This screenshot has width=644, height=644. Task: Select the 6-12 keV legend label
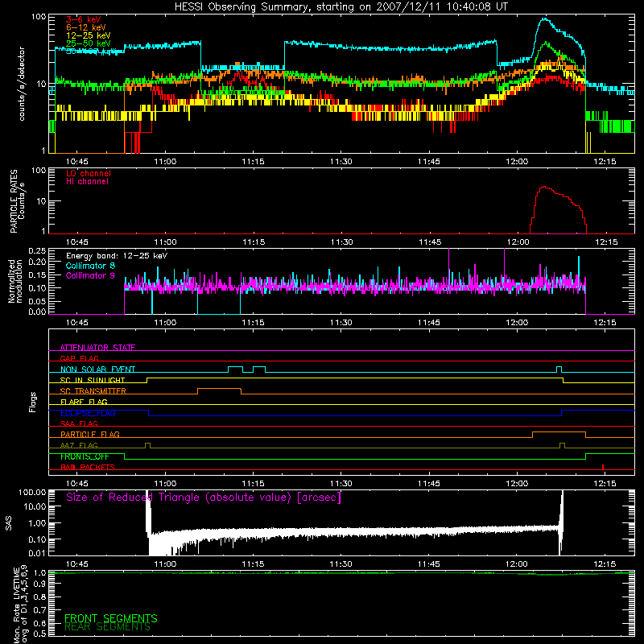[x=86, y=27]
